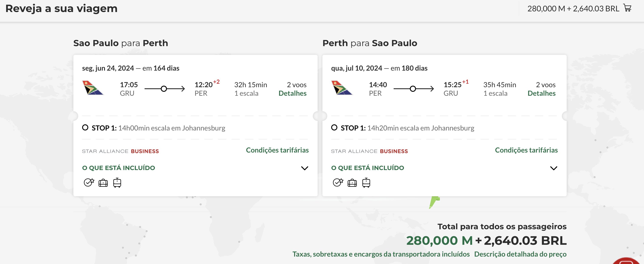The height and width of the screenshot is (264, 644).
Task: Click priority checkmark icon on outbound card
Action: (x=89, y=183)
